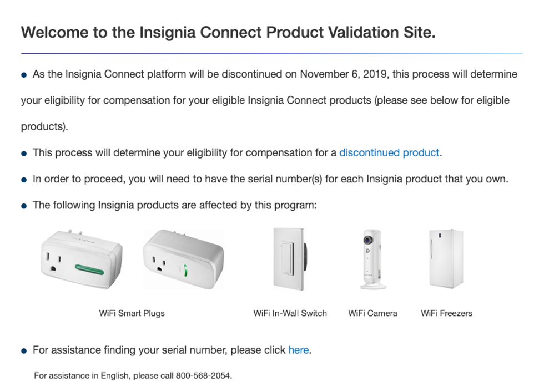Click the "following Insignia products are affected" line
This screenshot has height=392, width=544.
174,205
